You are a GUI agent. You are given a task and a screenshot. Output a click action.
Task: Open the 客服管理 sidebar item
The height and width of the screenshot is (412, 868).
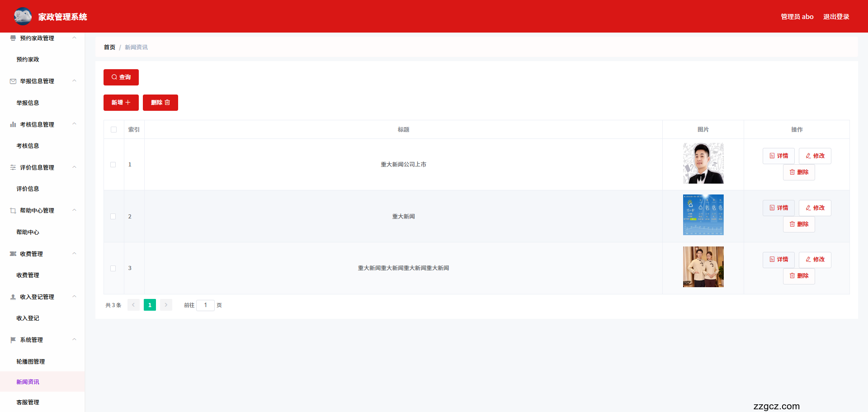28,402
